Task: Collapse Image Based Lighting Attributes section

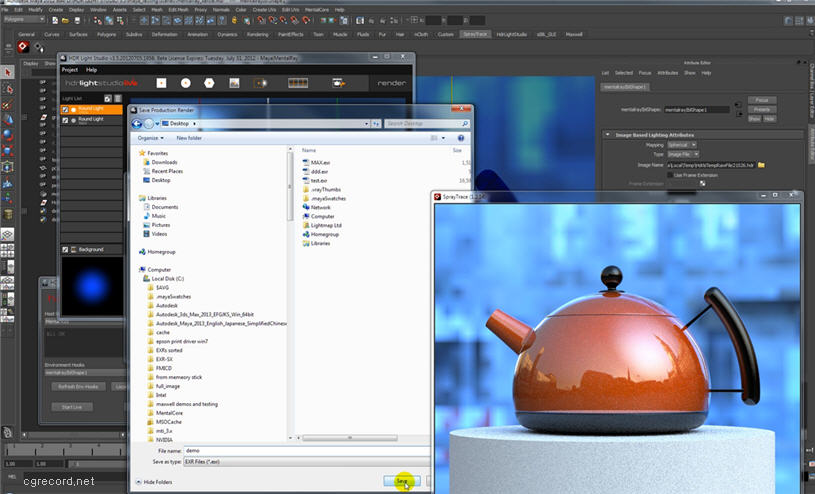Action: 608,134
